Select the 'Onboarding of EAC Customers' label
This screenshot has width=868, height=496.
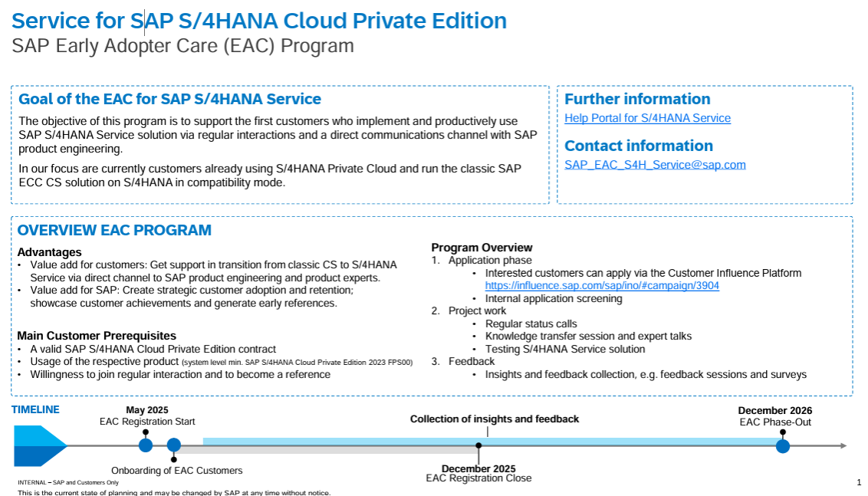(x=176, y=471)
